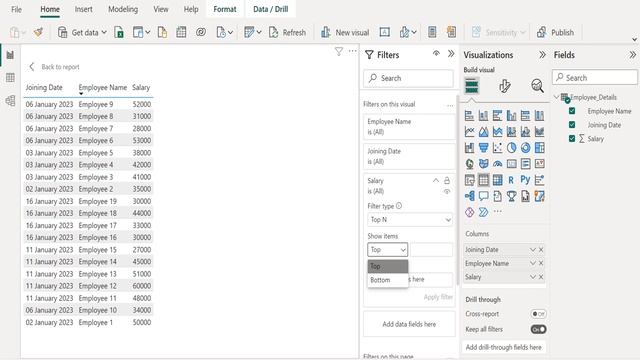Screen dimensions: 640x360
Task: Uncheck the Salary field checkbox
Action: (x=572, y=138)
